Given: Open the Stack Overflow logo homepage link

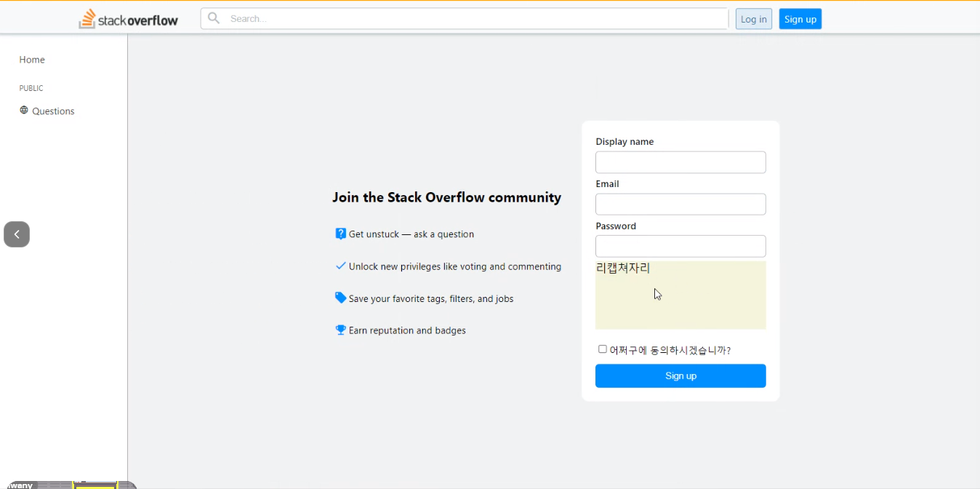Looking at the screenshot, I should pyautogui.click(x=129, y=19).
